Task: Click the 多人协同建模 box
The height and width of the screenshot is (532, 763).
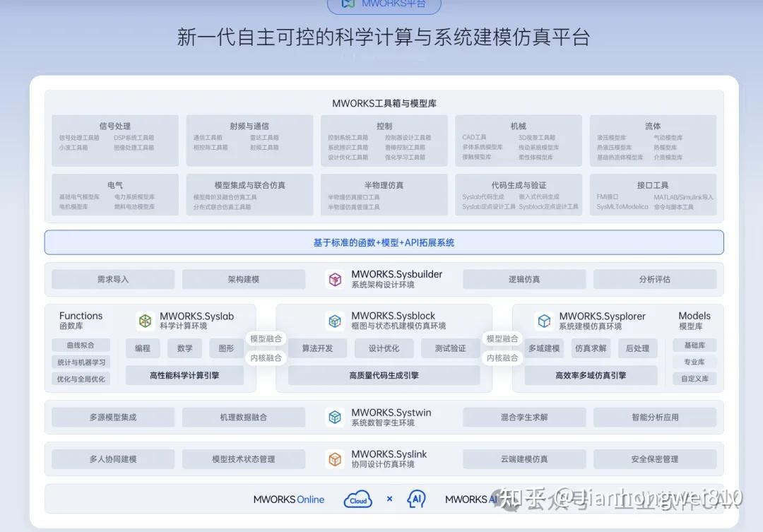Action: click(x=113, y=459)
